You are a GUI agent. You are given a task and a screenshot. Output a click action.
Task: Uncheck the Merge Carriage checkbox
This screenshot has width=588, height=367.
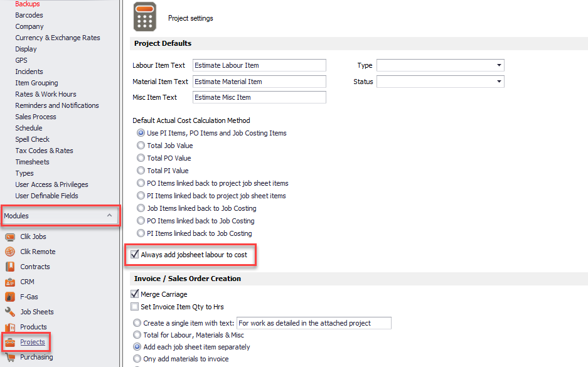pos(135,294)
